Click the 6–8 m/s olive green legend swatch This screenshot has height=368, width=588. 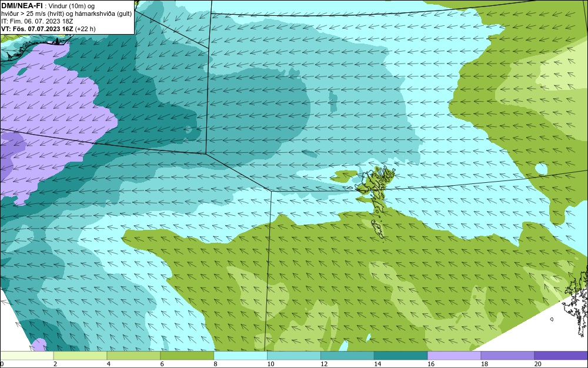(x=187, y=356)
